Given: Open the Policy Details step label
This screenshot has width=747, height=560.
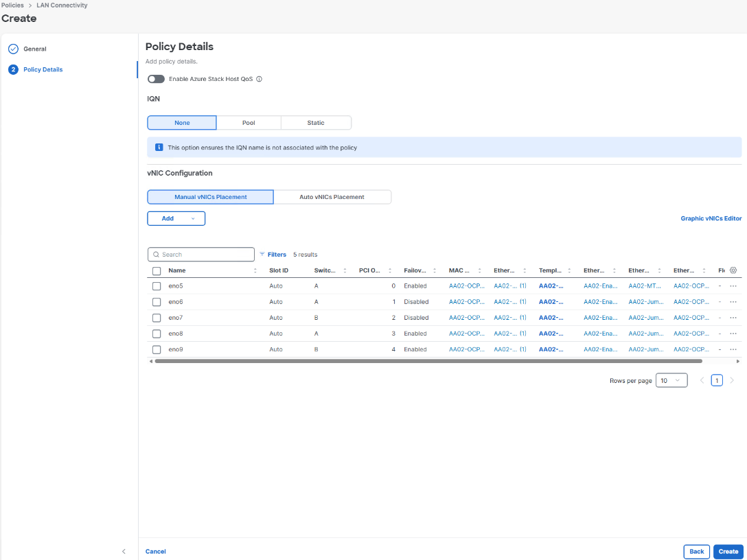Looking at the screenshot, I should (x=43, y=69).
